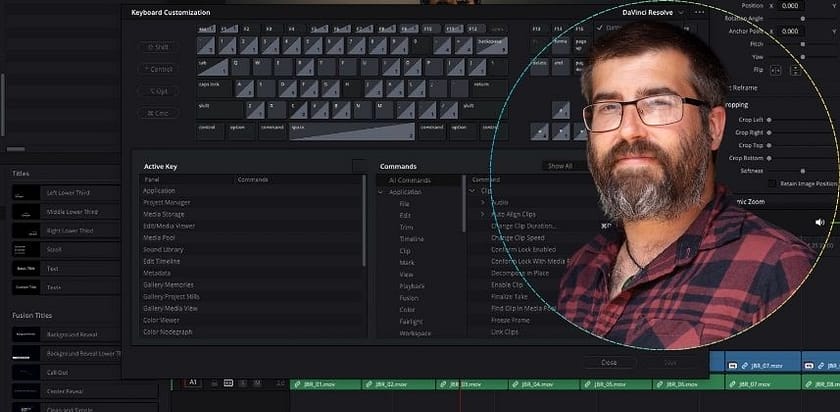Click the Change Clip Speed command
Screen dimensions: 840x412
coord(518,238)
